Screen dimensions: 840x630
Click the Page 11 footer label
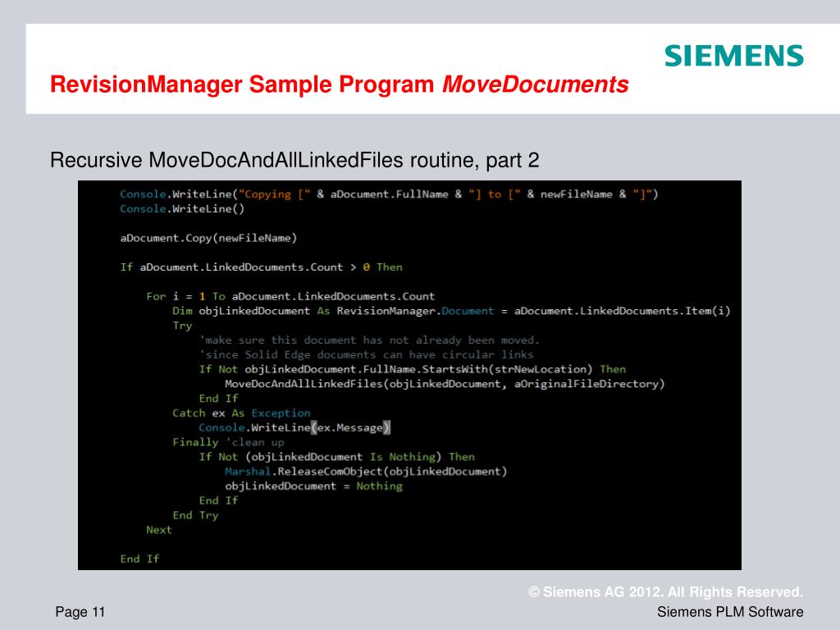80,612
